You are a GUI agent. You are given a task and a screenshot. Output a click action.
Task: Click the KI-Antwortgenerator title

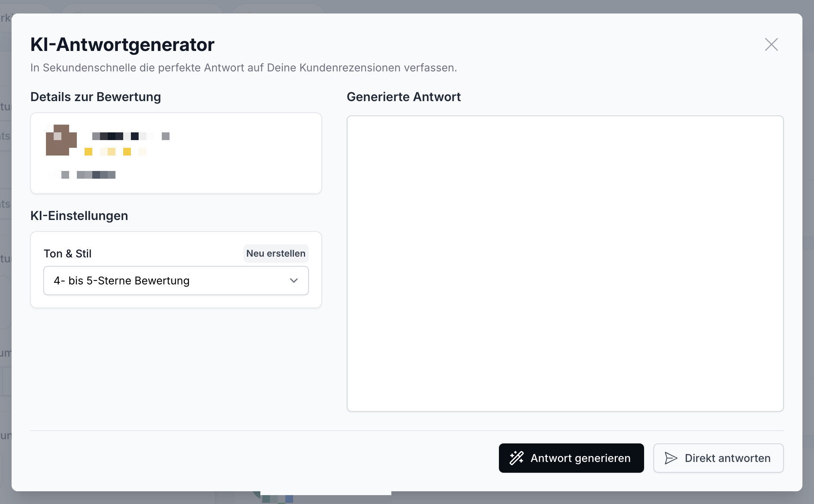click(122, 44)
